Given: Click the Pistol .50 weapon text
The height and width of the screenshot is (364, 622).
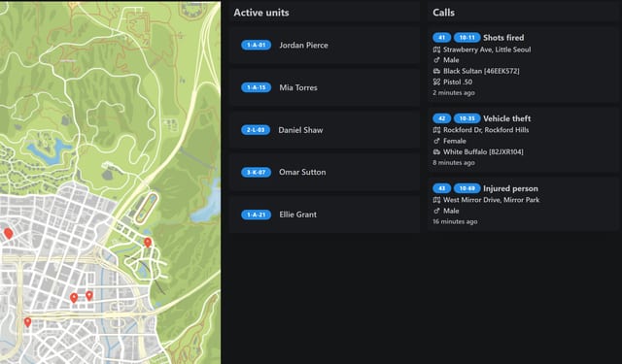Looking at the screenshot, I should pyautogui.click(x=458, y=82).
